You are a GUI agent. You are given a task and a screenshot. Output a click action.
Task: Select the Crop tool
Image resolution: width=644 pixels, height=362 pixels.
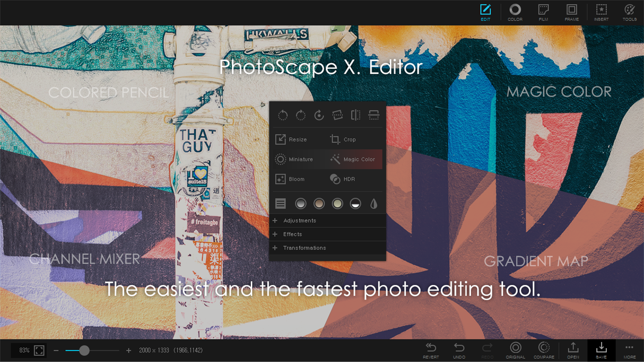pos(343,139)
